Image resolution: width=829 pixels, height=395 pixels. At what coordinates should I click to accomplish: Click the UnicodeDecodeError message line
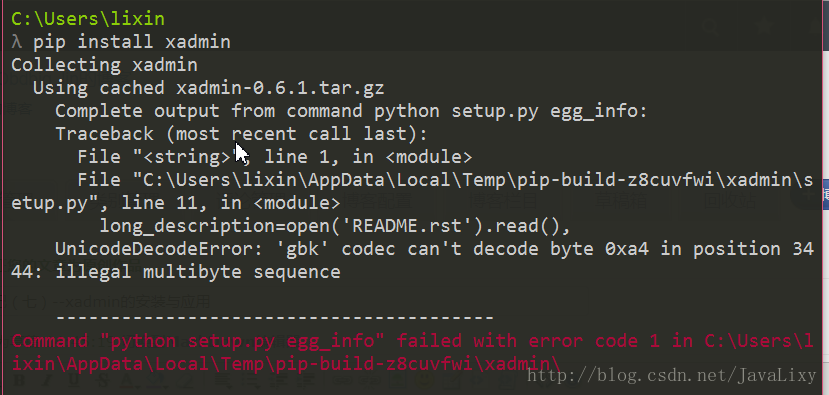412,260
